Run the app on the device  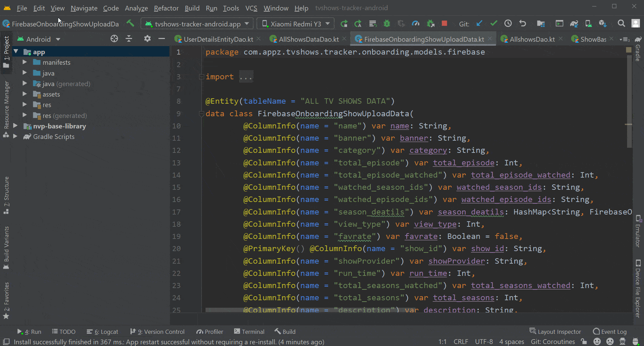(344, 23)
